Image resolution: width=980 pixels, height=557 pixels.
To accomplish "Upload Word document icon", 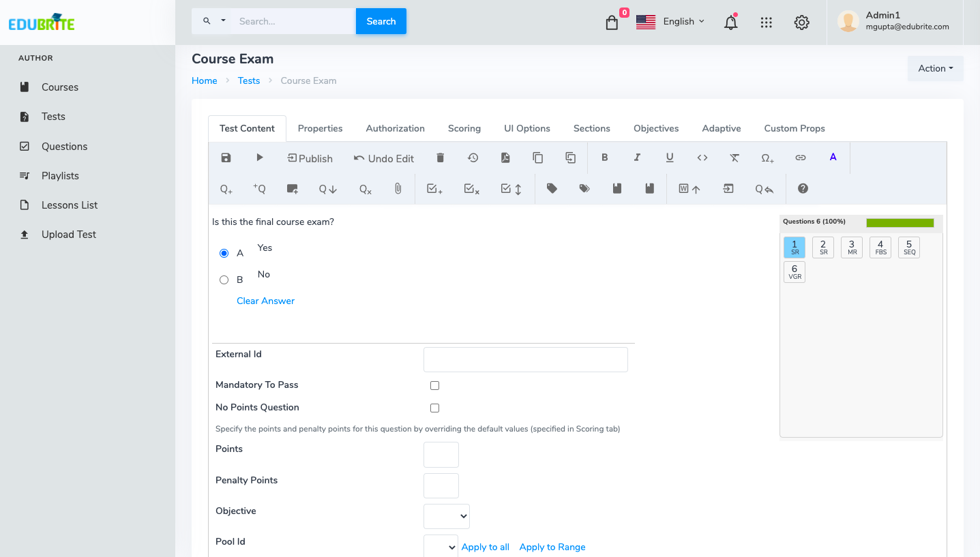I will (x=689, y=189).
